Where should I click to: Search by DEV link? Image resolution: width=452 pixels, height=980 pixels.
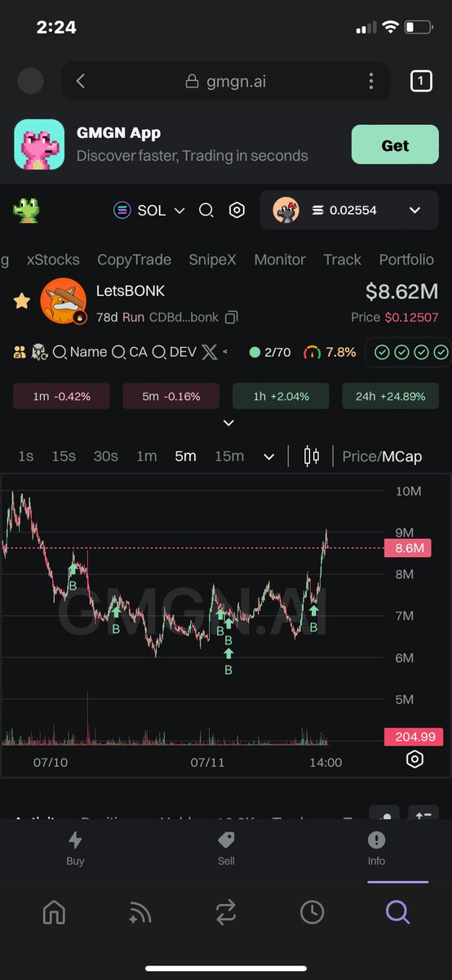coord(174,352)
